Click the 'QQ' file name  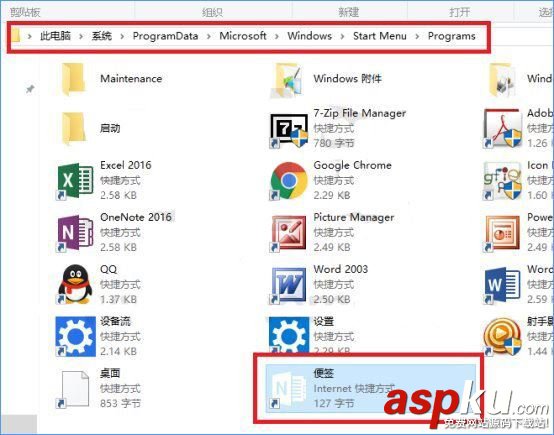click(108, 269)
